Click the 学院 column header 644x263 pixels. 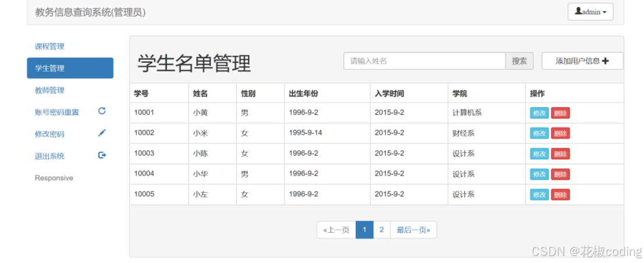459,94
